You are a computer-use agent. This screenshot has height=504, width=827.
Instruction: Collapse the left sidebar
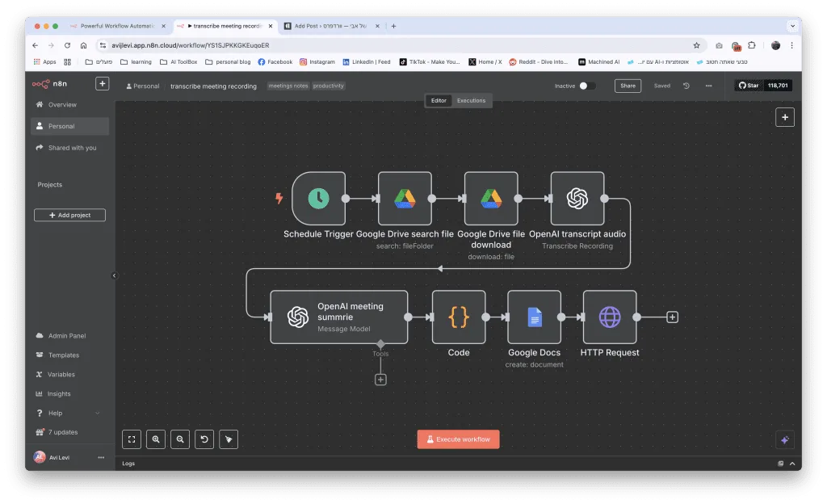click(x=115, y=275)
